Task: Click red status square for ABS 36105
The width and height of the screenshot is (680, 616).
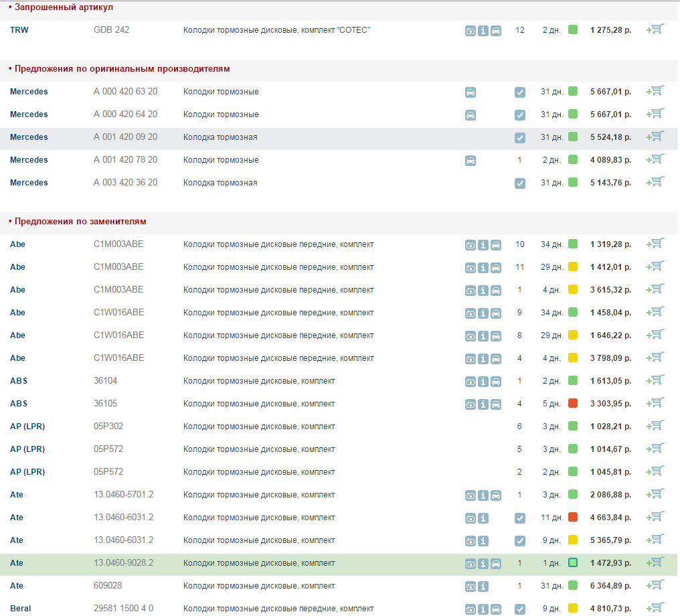Action: [573, 403]
